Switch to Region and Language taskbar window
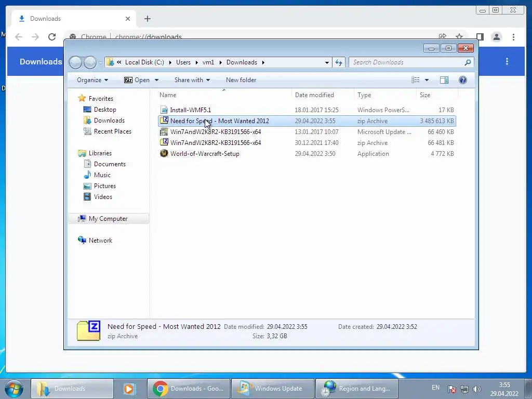The image size is (532, 399). (356, 389)
